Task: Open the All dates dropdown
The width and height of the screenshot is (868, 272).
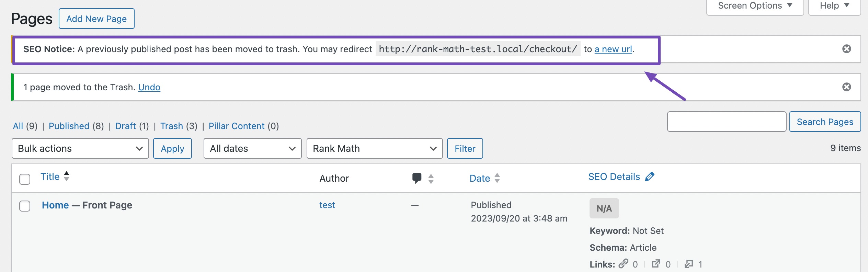Action: [253, 148]
